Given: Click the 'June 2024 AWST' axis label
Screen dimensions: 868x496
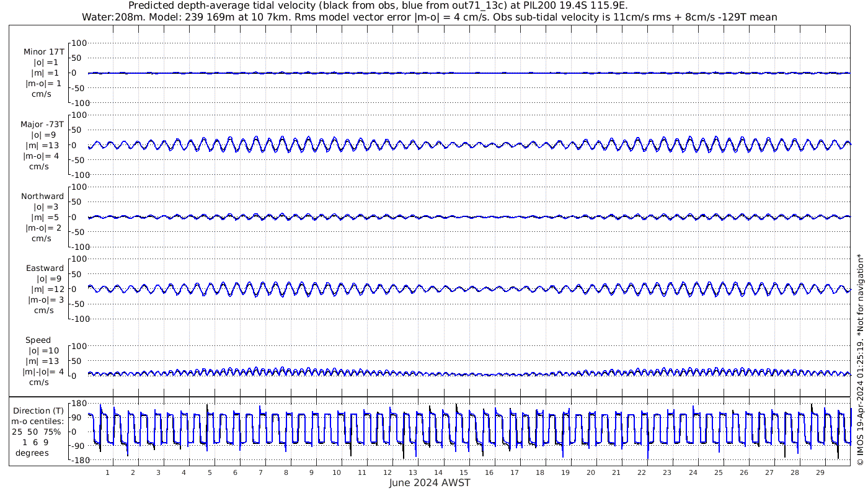Looking at the screenshot, I should 430,483.
